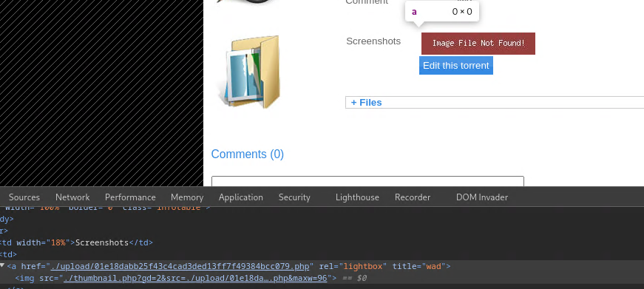The image size is (644, 289).
Task: Open the Sources tab in DevTools
Action: pos(24,197)
